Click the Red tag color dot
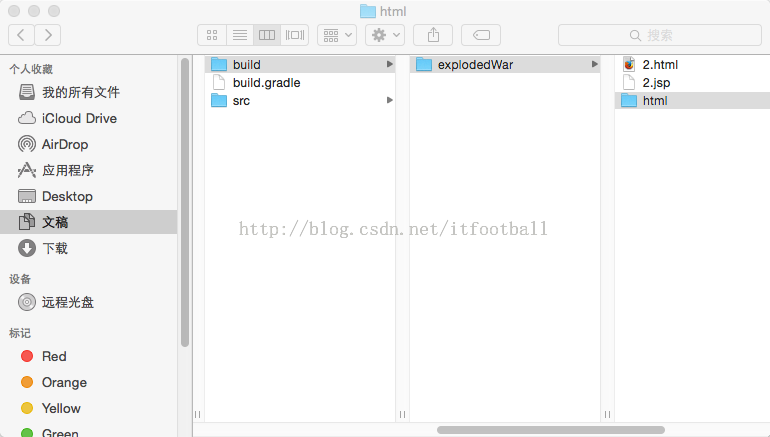 (27, 356)
